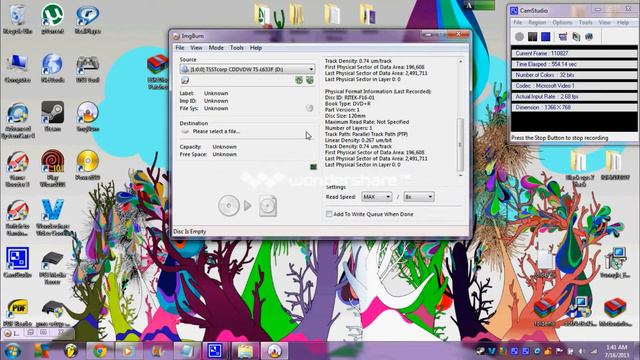Open the ImgBurn Tools menu

(236, 48)
